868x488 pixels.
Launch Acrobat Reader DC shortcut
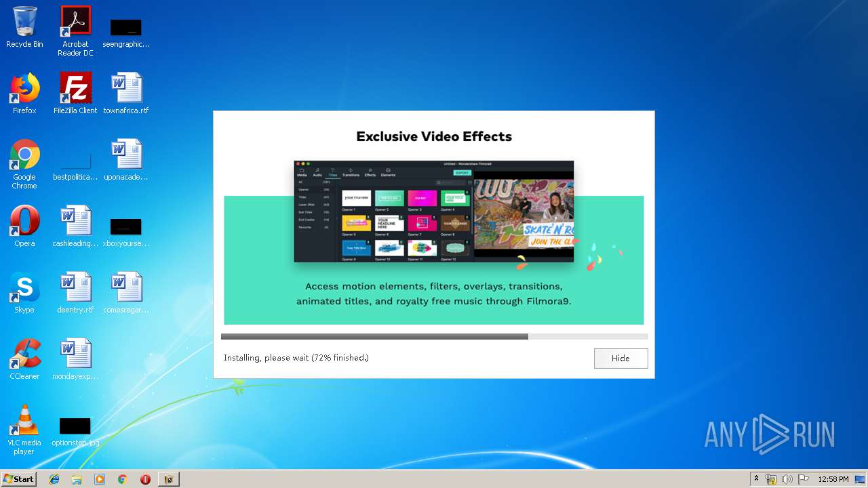pyautogui.click(x=75, y=31)
